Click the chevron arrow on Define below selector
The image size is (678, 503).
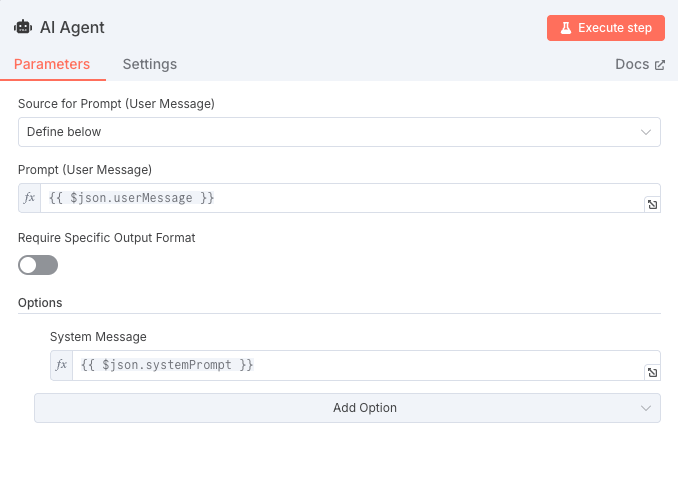[x=645, y=132]
